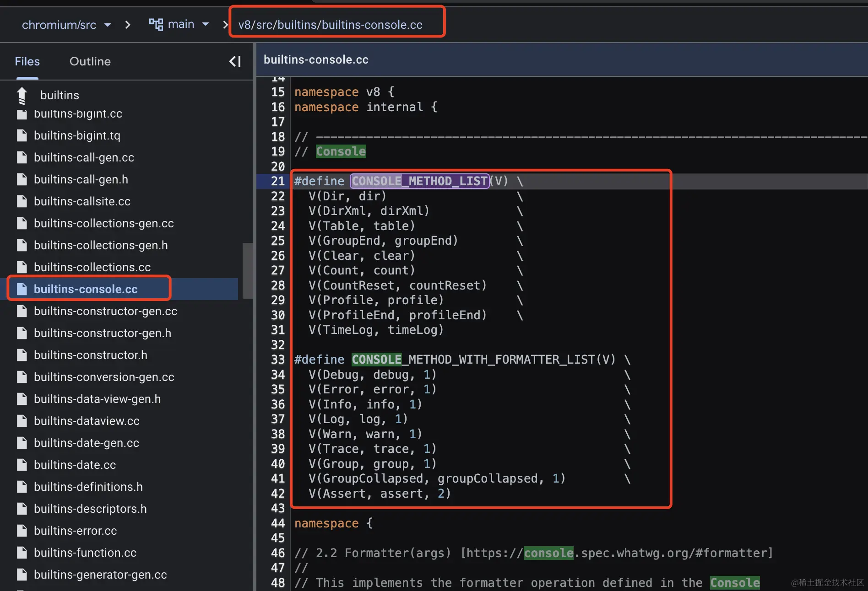The image size is (868, 591).
Task: Click line number 21 in gutter
Action: 277,181
